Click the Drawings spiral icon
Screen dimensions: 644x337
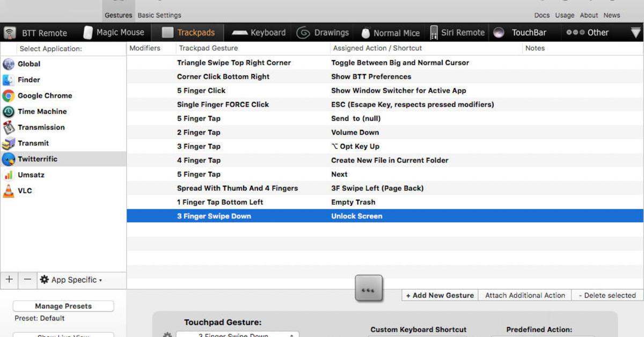click(x=303, y=33)
